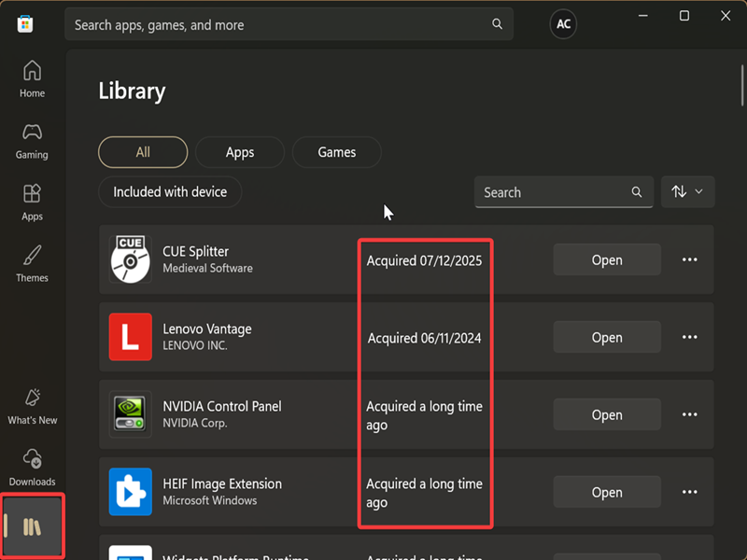747x560 pixels.
Task: Open more options for Lenovo Vantage
Action: click(689, 337)
